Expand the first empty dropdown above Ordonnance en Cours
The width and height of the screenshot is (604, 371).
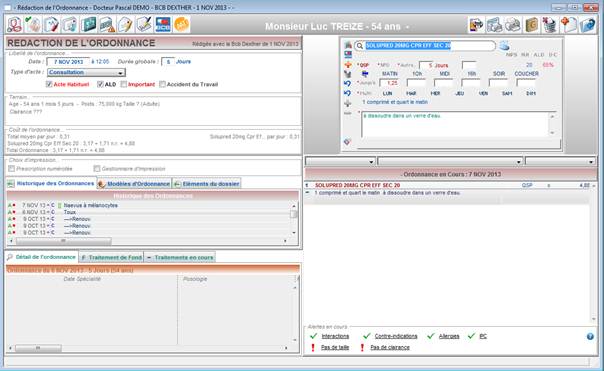(x=340, y=161)
